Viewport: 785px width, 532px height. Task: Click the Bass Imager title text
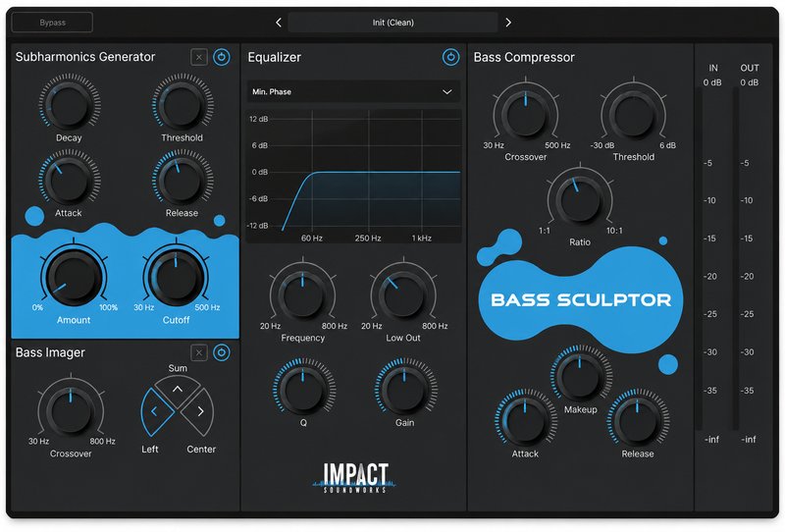coord(50,352)
